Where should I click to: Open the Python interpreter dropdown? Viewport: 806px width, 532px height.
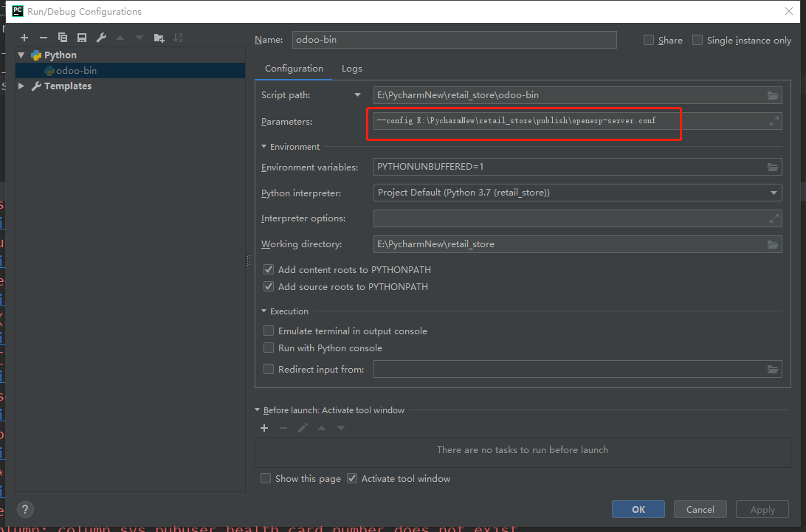774,193
